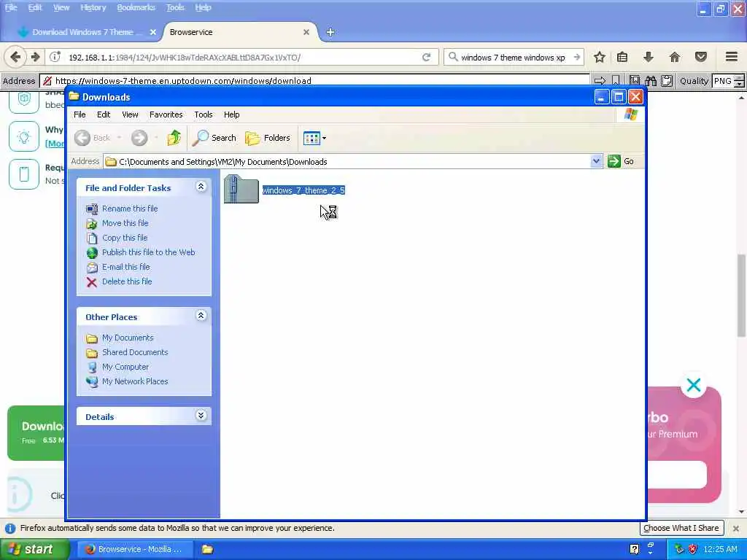The width and height of the screenshot is (747, 560).
Task: Open the Firefox hamburger menu
Action: point(732,57)
